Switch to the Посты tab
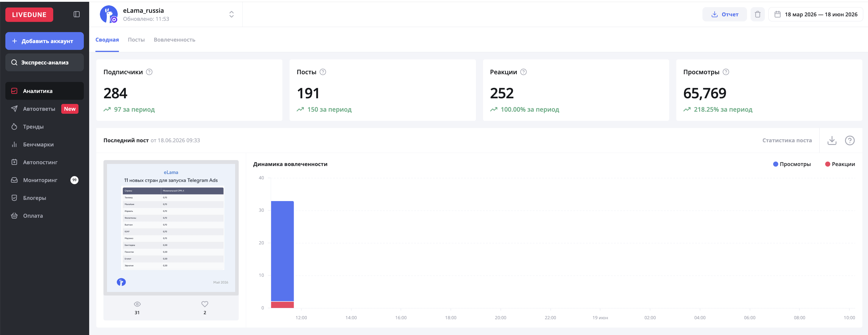868x335 pixels. point(136,40)
